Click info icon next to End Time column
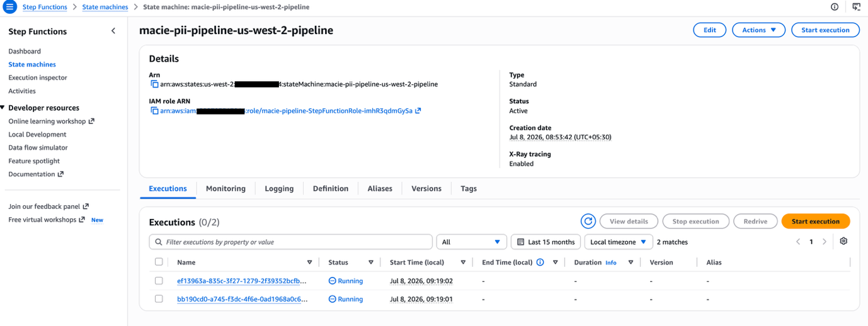 click(540, 262)
